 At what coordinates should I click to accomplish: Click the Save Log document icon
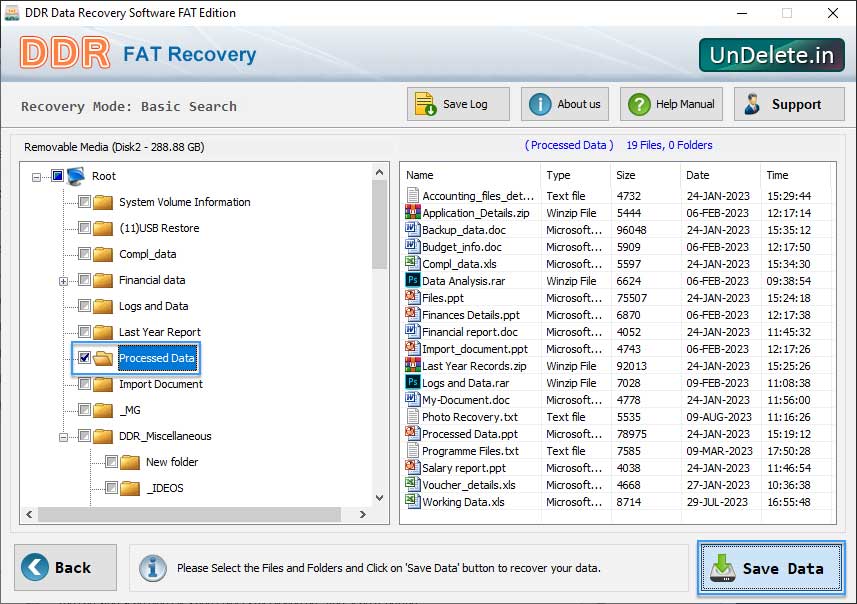425,104
